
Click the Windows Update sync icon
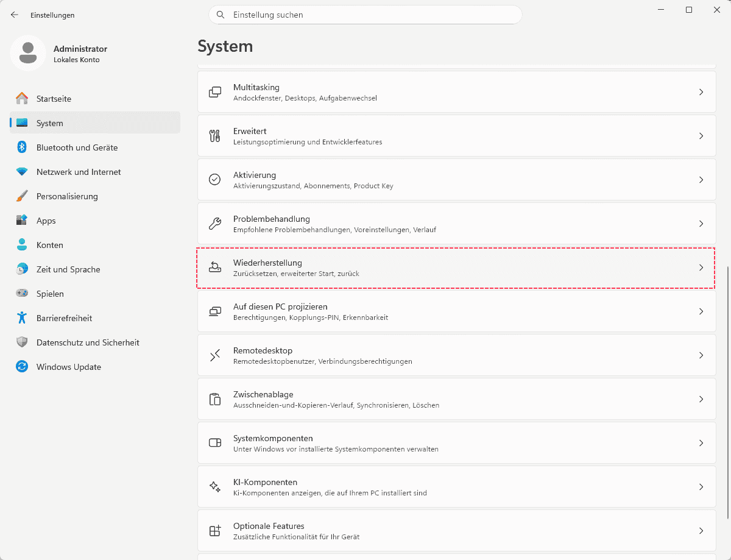(22, 367)
